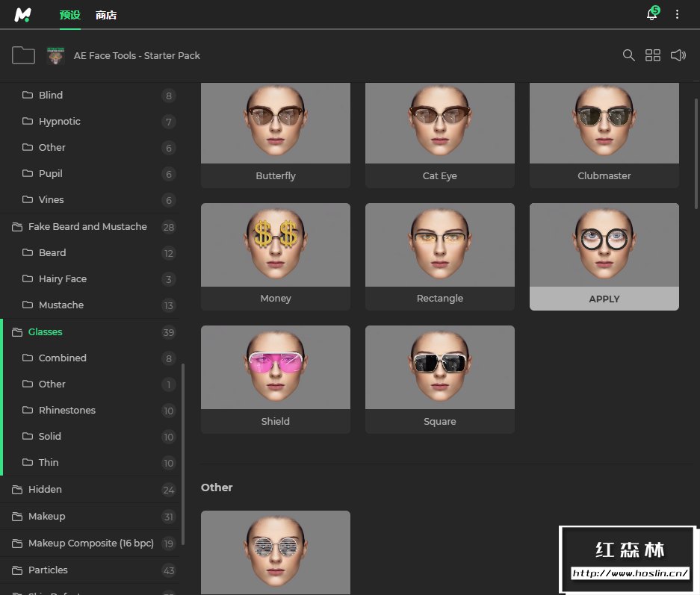Select the Rhinestones subfolder

coord(66,410)
